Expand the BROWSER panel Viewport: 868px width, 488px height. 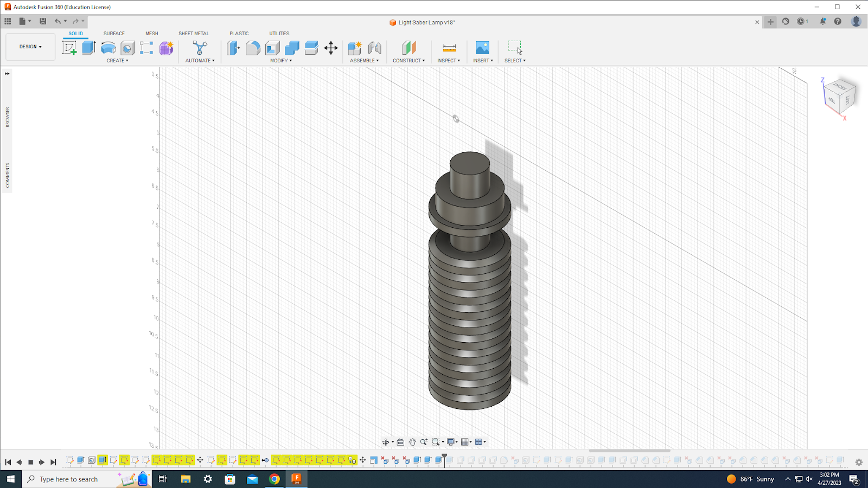[8, 117]
